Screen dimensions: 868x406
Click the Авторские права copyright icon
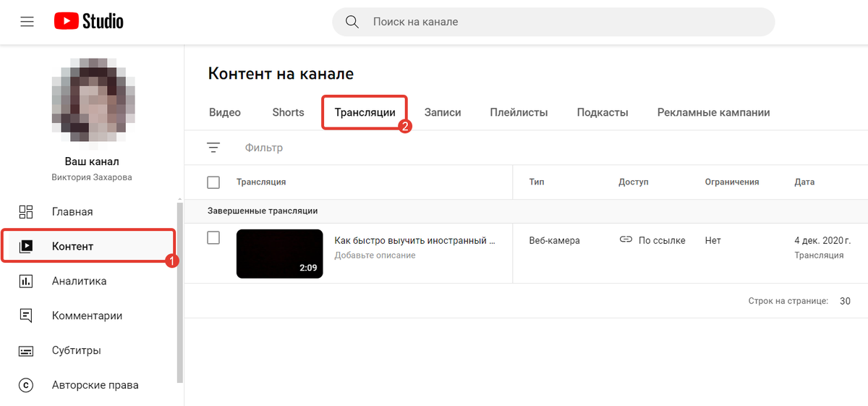pos(26,385)
